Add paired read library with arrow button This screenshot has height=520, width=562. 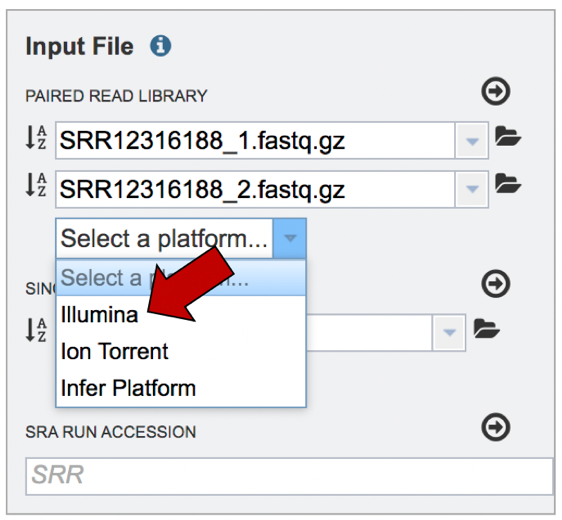[x=496, y=91]
